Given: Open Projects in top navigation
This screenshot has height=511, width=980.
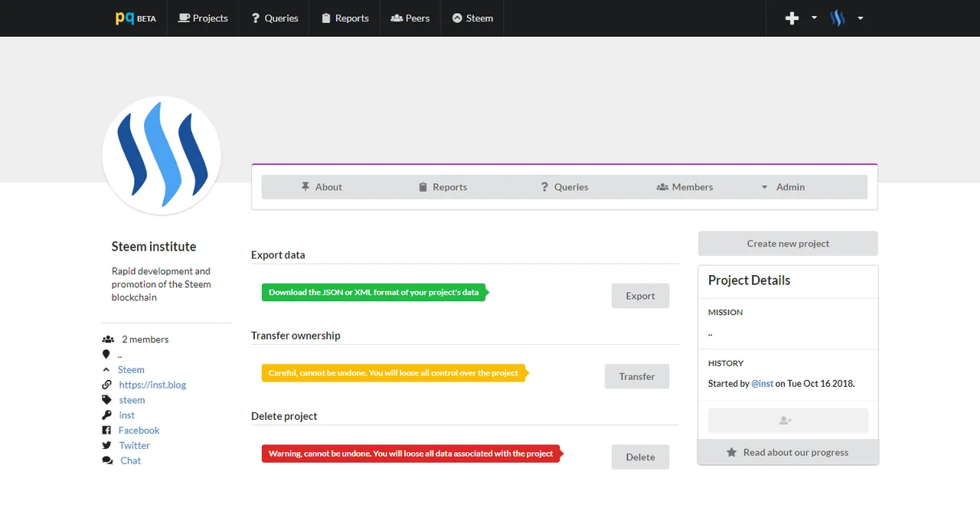Looking at the screenshot, I should click(203, 18).
